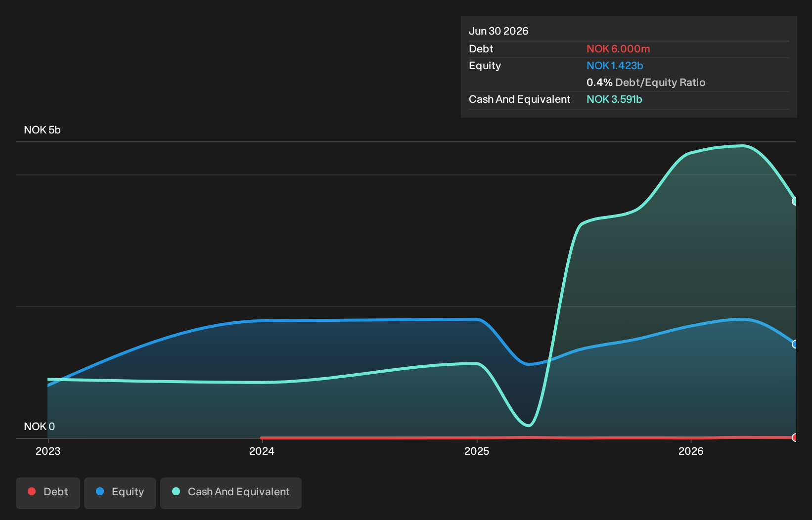The width and height of the screenshot is (812, 520).
Task: Click the red Debt data point marker
Action: point(795,437)
